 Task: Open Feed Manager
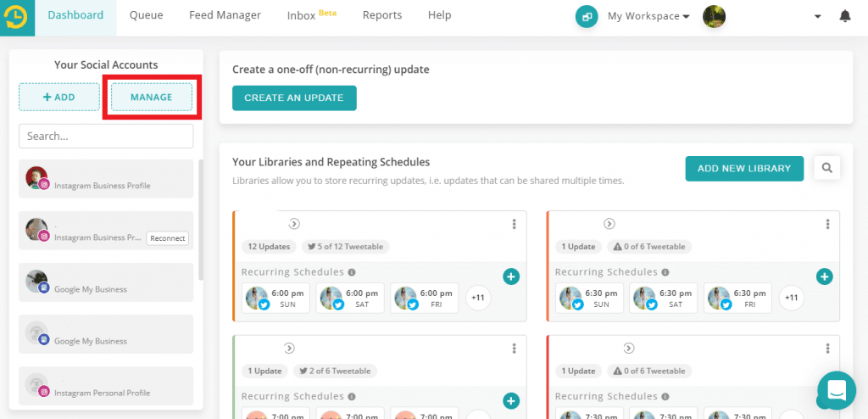225,15
